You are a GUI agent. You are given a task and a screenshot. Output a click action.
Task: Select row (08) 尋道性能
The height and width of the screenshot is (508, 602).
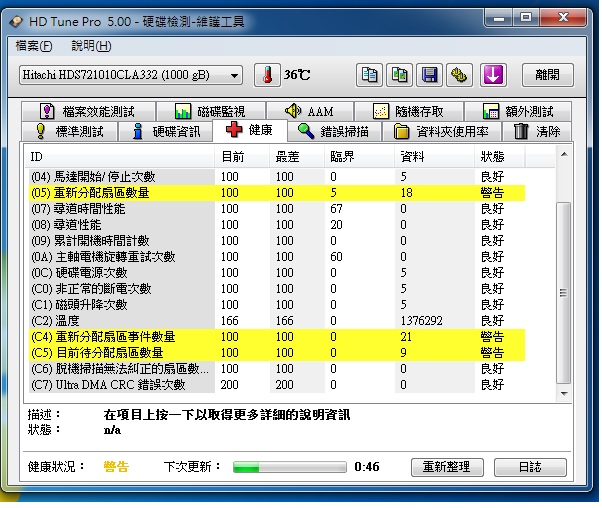277,225
